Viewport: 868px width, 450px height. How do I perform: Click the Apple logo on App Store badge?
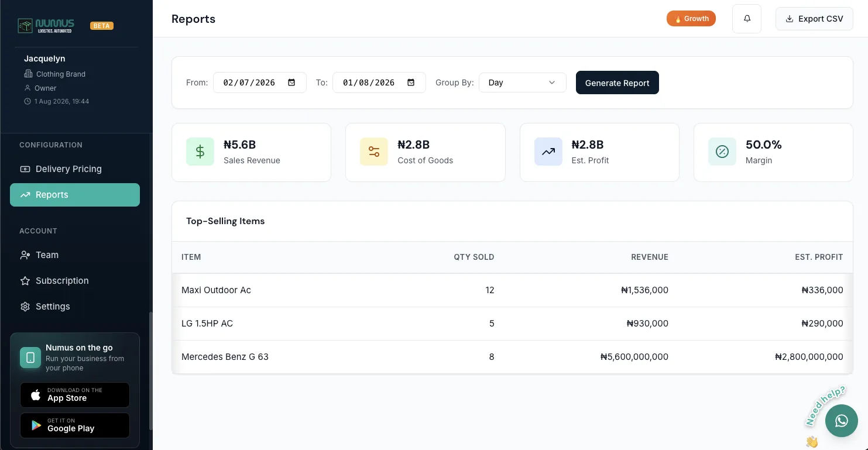(36, 395)
